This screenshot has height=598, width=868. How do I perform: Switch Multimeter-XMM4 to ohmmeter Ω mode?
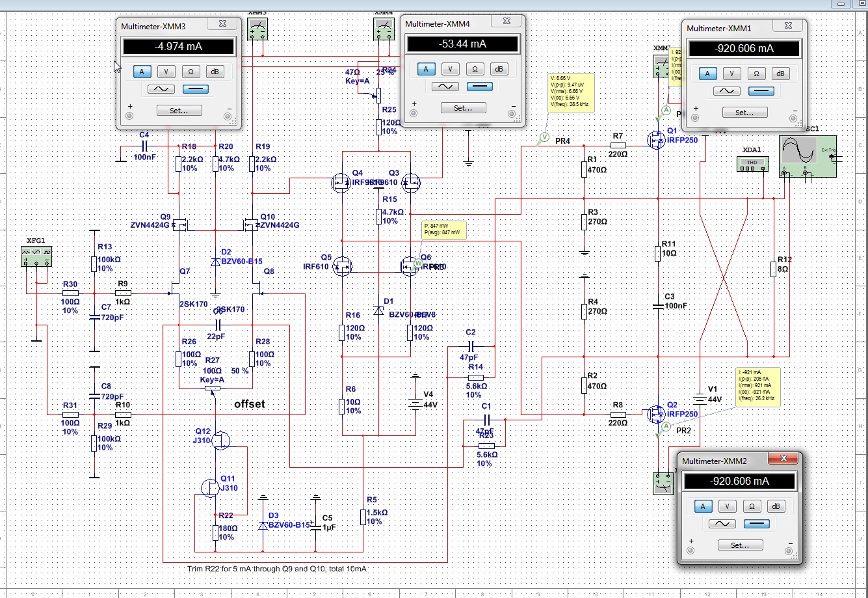(x=475, y=68)
